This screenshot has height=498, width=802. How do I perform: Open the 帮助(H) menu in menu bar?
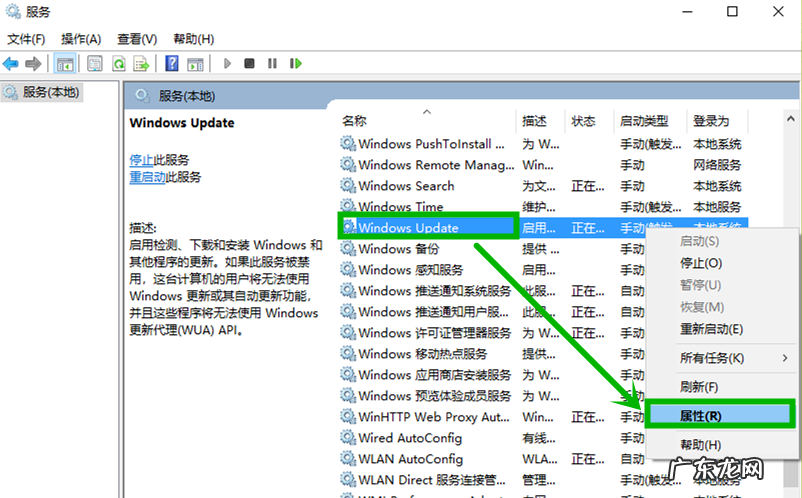pos(193,39)
